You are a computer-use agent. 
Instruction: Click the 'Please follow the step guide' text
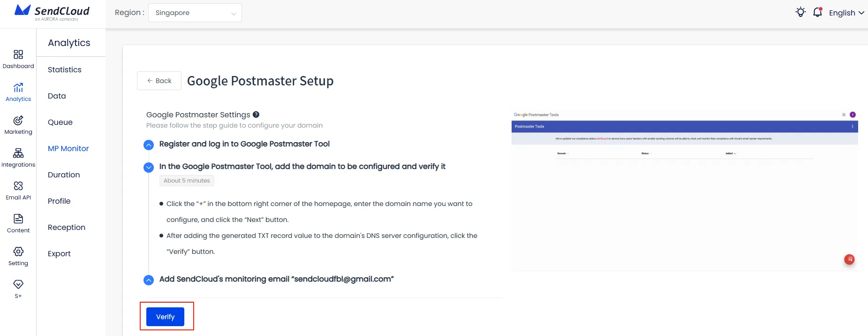234,125
